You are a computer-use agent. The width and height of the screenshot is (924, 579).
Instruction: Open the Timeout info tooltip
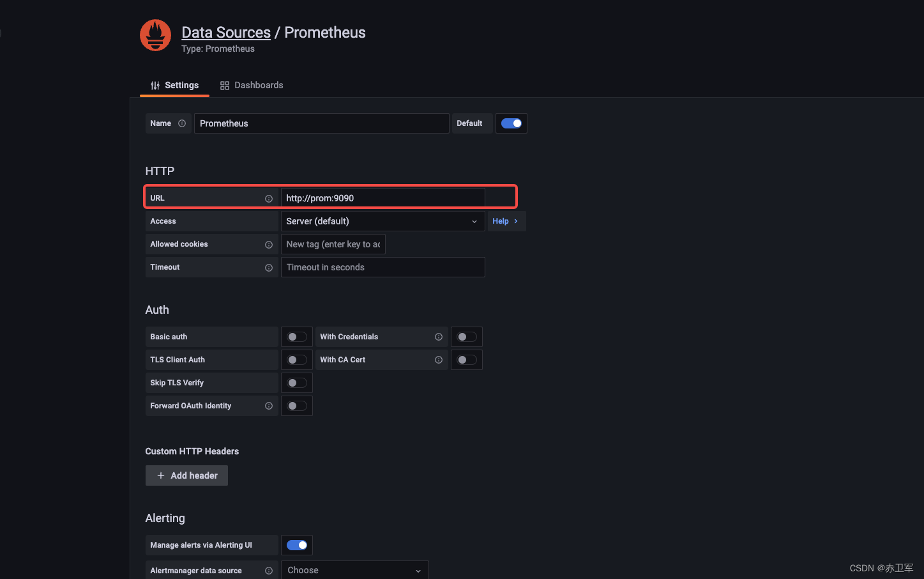(x=268, y=267)
